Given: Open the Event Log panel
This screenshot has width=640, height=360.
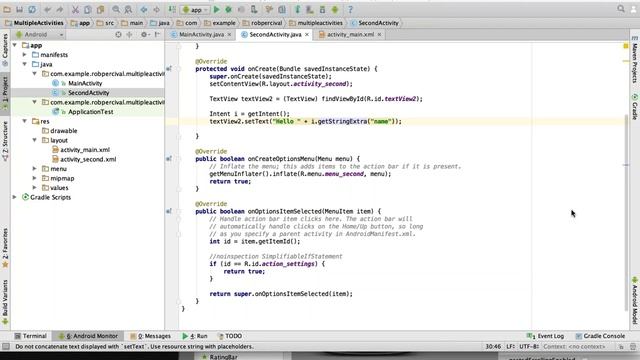Looking at the screenshot, I should click(545, 336).
